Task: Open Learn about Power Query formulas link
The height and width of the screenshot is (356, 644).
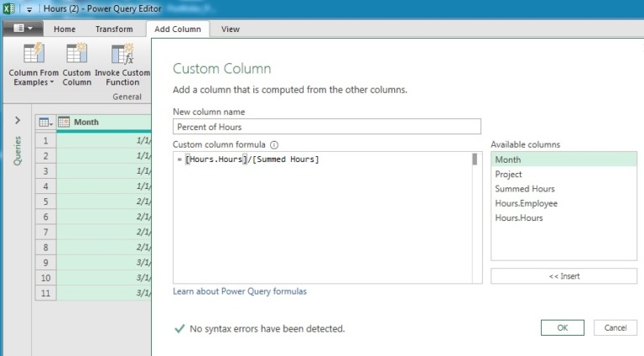Action: tap(240, 291)
